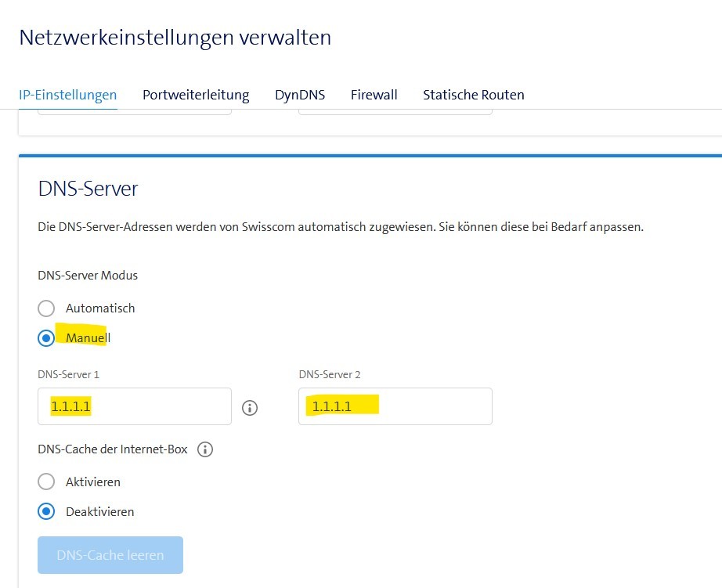Click the info icon beside DNS-Server 1 field
Screen dimensions: 722x588
coord(250,407)
